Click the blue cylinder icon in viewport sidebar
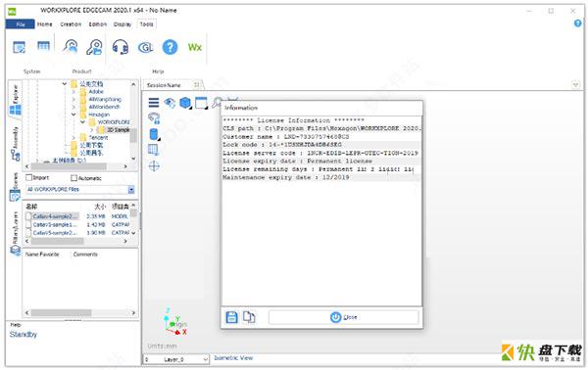Screen dimensions: 588x370 coord(154,134)
